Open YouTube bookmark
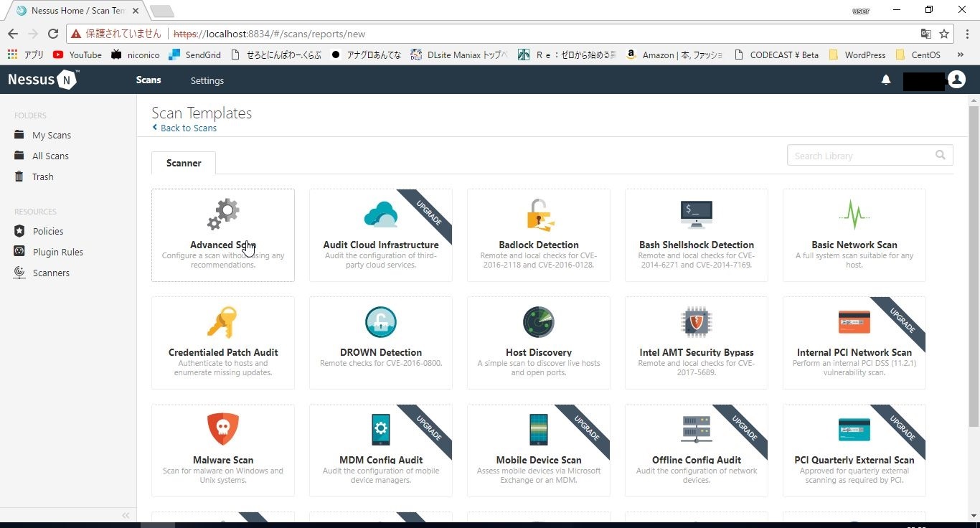The image size is (980, 528). (x=77, y=55)
